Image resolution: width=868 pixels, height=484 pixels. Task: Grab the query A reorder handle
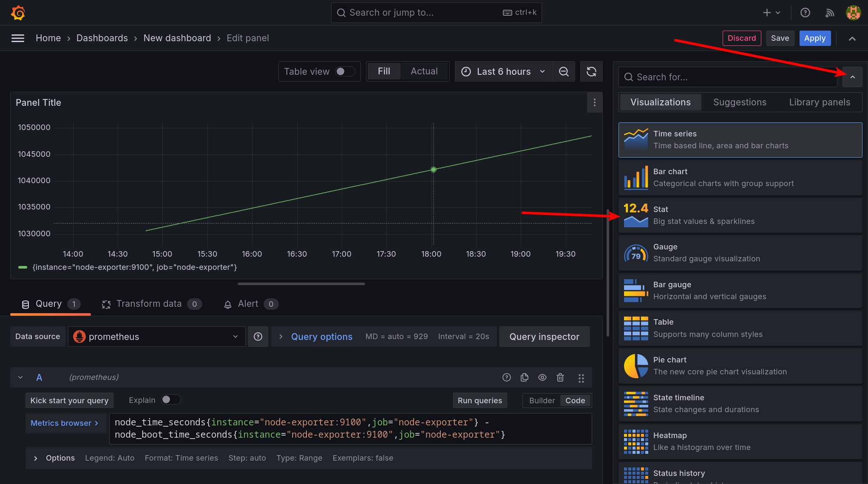(x=581, y=378)
